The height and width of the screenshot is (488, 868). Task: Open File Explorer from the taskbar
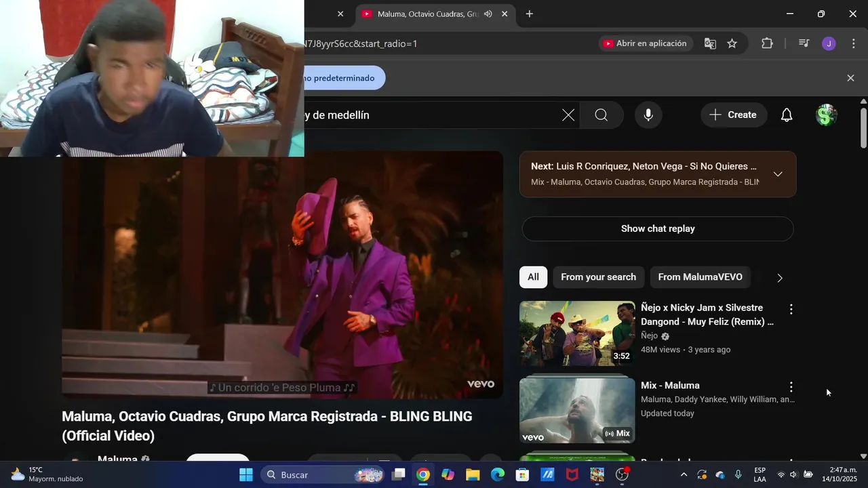tap(473, 474)
